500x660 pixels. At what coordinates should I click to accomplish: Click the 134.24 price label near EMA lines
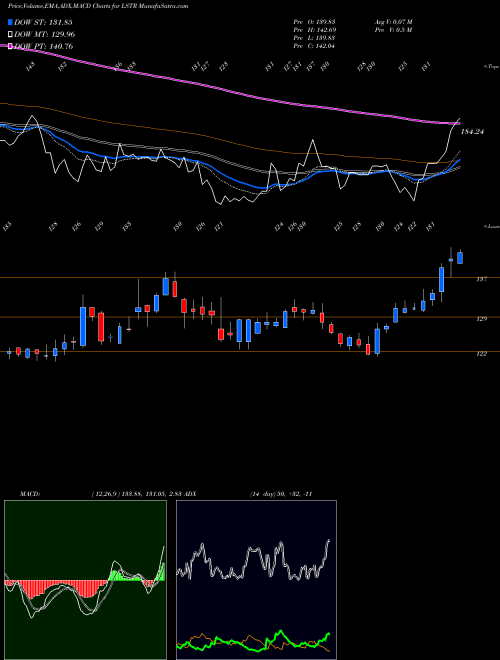(x=472, y=132)
